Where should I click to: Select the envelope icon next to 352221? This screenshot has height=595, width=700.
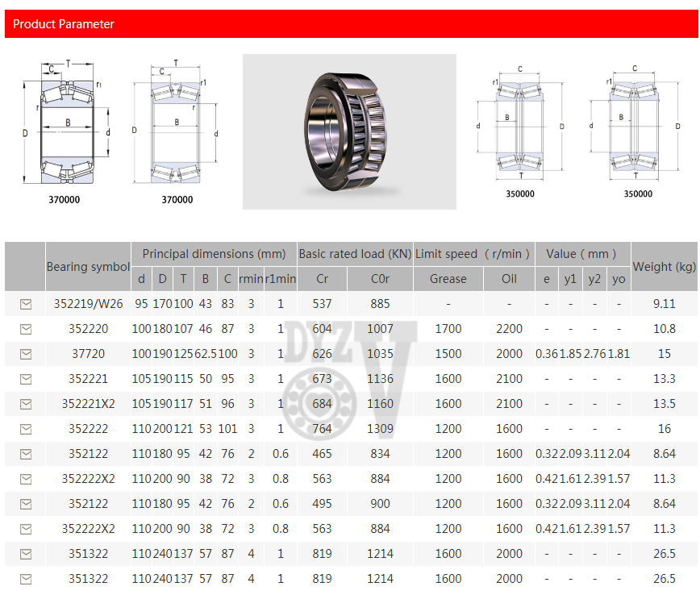coord(25,379)
